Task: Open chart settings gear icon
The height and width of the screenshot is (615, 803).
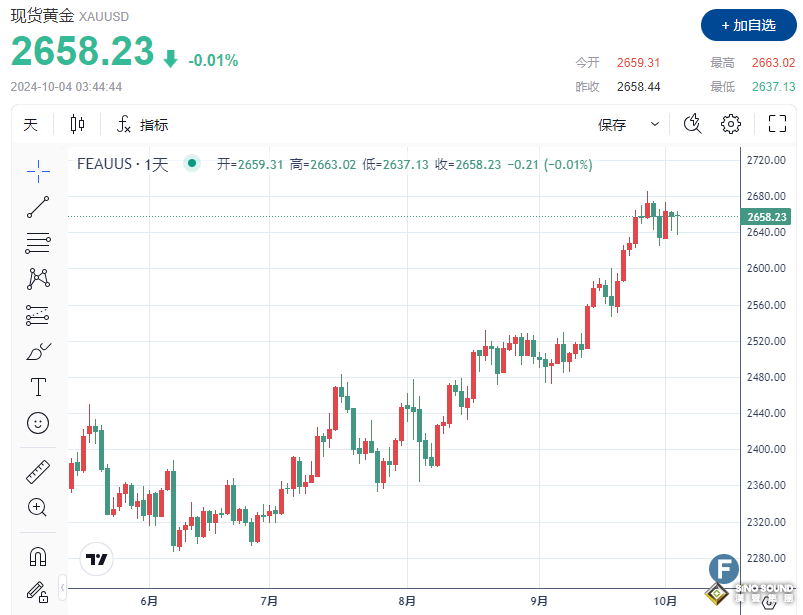Action: coord(731,124)
